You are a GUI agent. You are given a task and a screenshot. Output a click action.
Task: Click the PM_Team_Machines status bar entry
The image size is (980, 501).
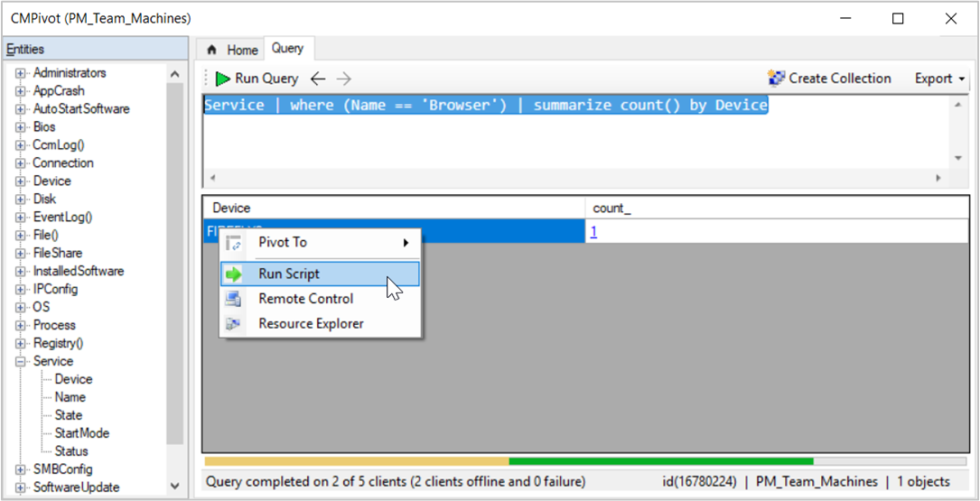817,482
